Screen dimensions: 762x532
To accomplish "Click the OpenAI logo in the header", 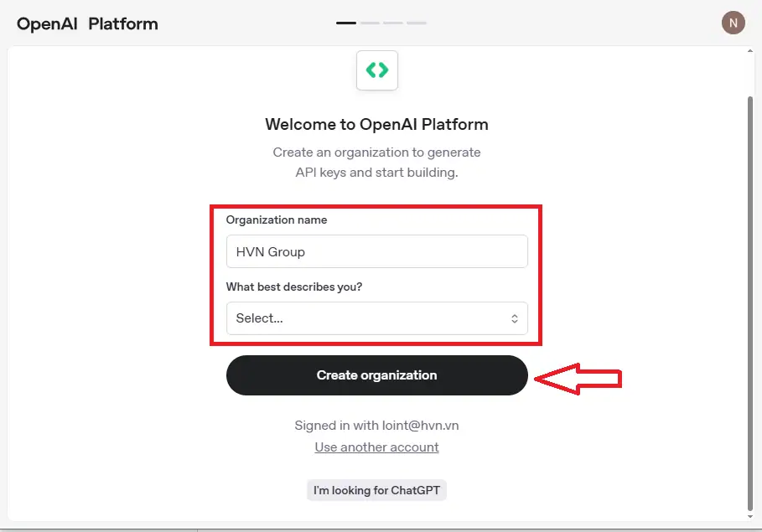I will 47,24.
